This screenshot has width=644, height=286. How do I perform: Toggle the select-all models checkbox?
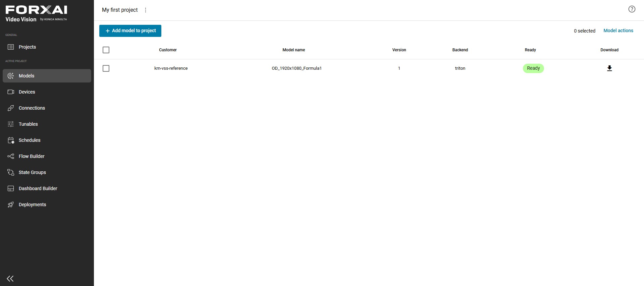[x=106, y=50]
